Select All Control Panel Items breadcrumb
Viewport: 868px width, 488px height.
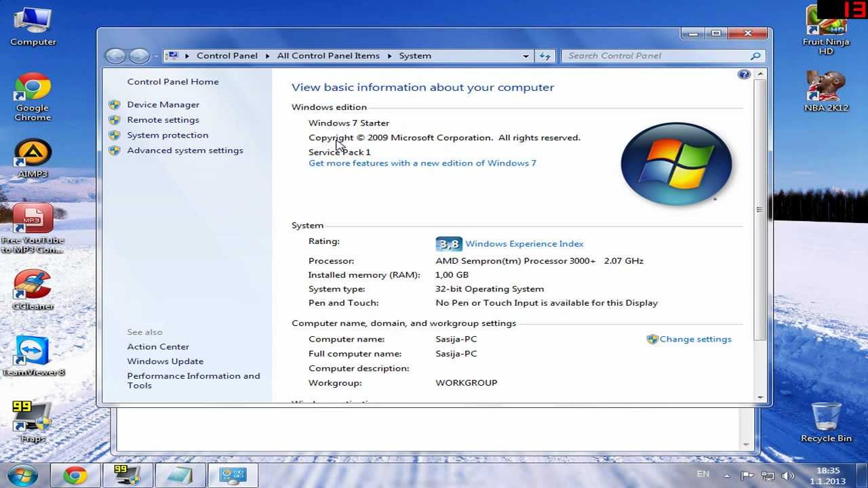tap(328, 56)
